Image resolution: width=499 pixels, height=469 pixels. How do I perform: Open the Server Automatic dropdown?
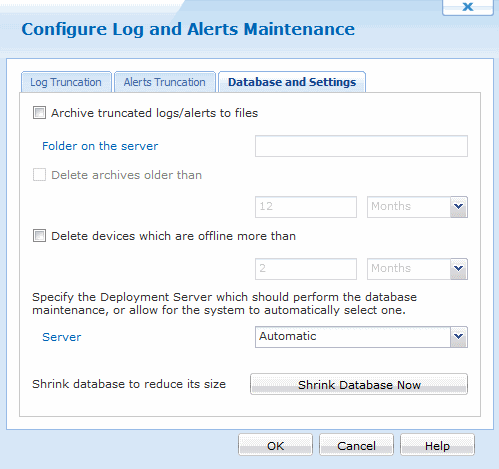[x=459, y=337]
